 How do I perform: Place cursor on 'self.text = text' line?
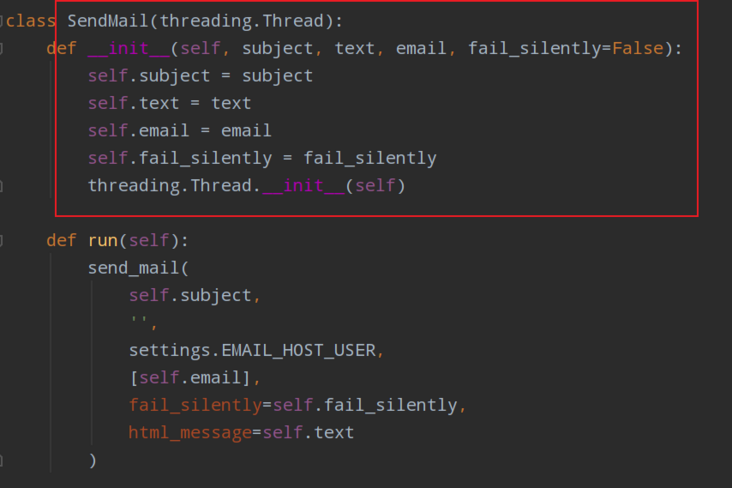pos(169,103)
